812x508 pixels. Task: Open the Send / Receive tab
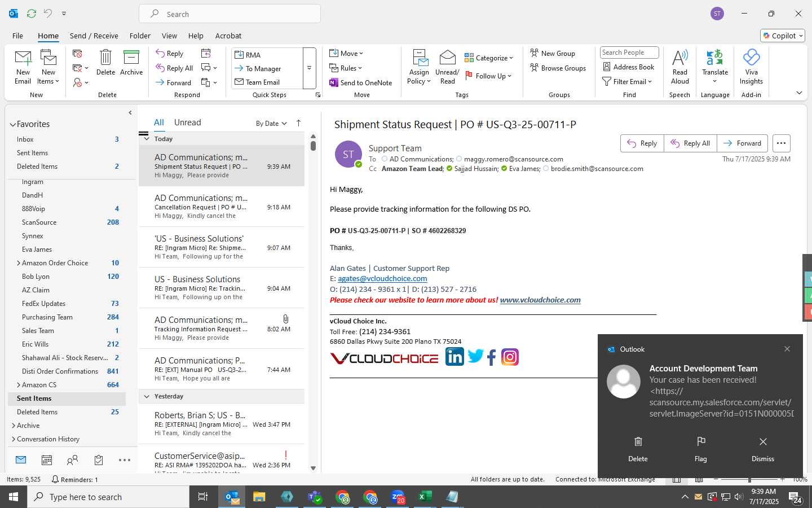pos(94,36)
